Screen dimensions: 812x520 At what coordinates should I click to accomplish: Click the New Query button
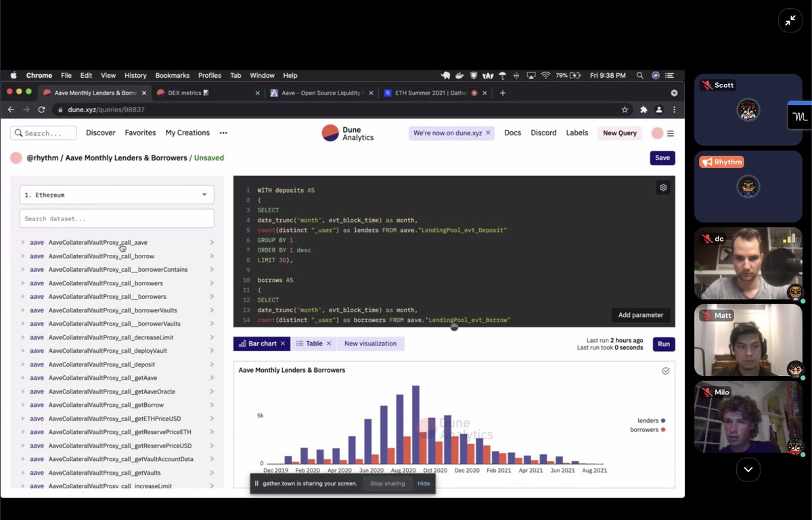pyautogui.click(x=620, y=133)
